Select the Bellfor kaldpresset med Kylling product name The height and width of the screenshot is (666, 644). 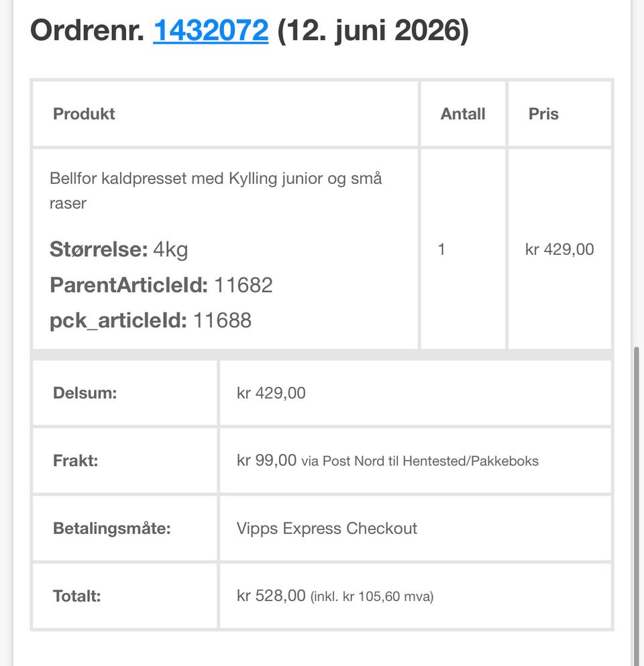point(216,190)
